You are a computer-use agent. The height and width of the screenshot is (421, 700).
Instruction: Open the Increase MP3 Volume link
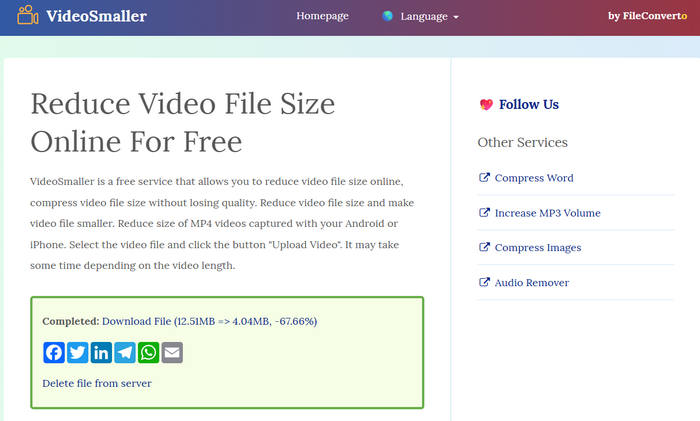click(547, 213)
